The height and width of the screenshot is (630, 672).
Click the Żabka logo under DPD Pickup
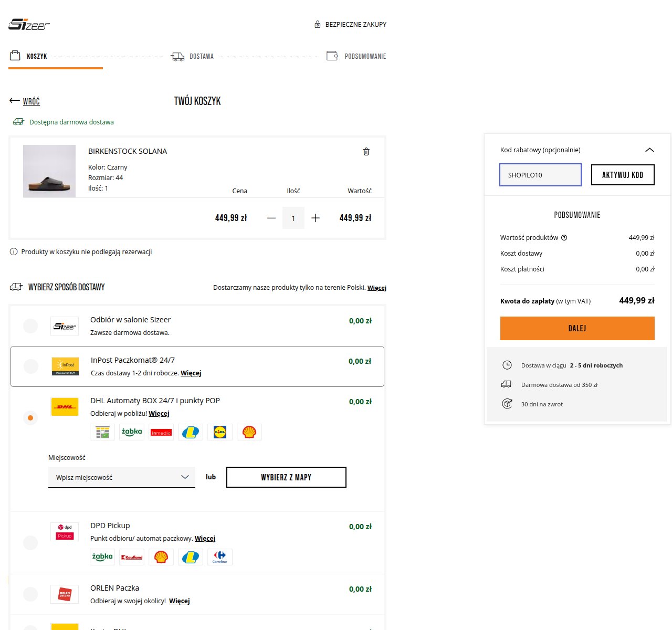click(102, 557)
